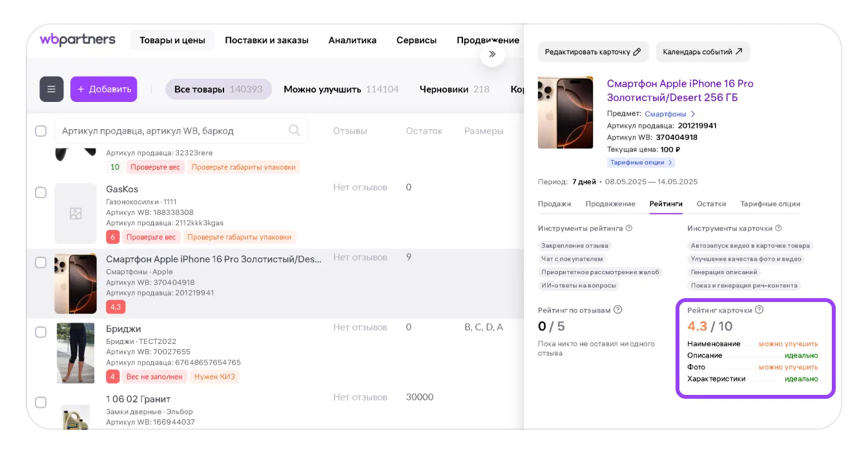The width and height of the screenshot is (868, 453).
Task: Show help for Инструменты карточки
Action: pyautogui.click(x=778, y=228)
